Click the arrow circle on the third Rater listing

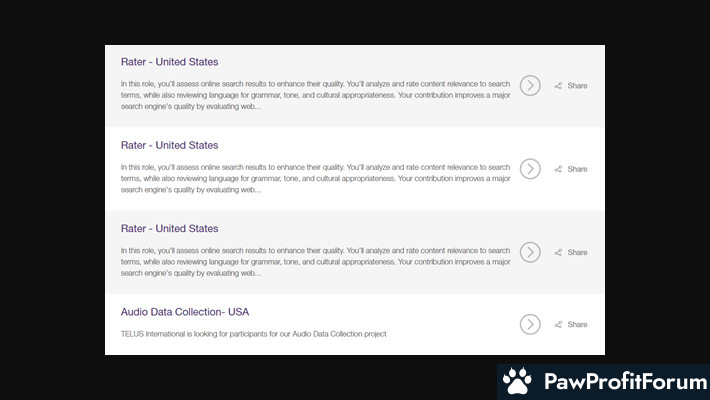[x=530, y=252]
